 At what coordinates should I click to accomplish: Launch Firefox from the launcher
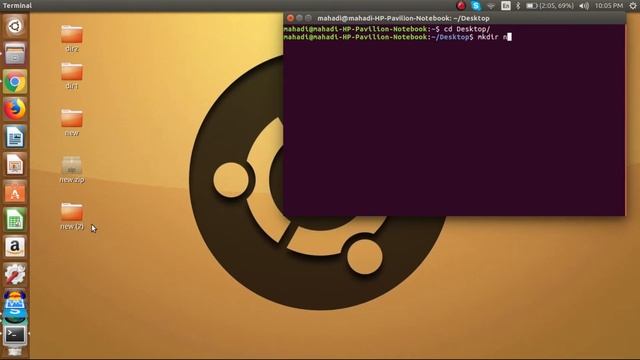click(15, 109)
